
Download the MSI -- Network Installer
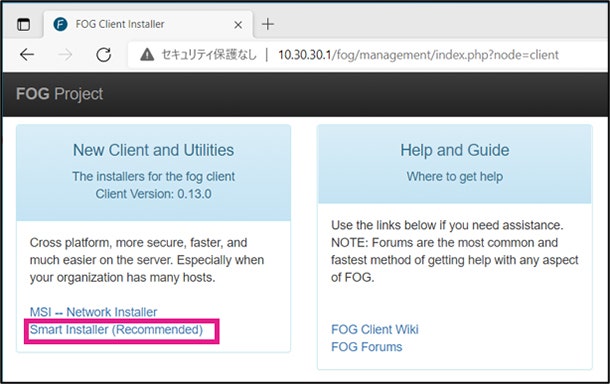(93, 312)
